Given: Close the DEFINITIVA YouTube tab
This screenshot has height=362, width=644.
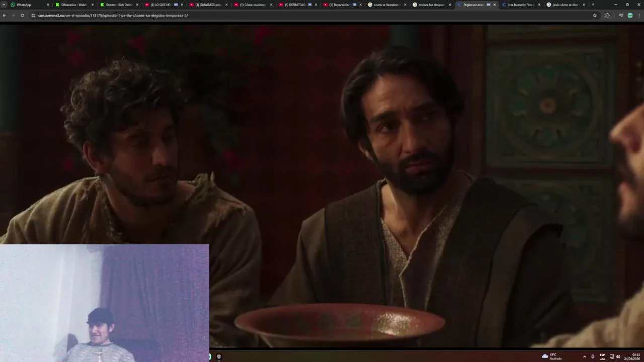Looking at the screenshot, I should [316, 5].
